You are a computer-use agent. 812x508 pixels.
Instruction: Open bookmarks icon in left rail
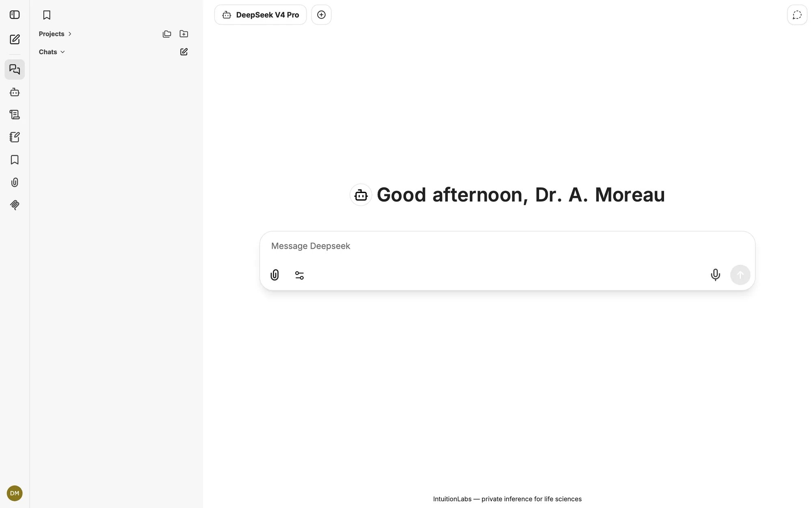click(x=15, y=160)
